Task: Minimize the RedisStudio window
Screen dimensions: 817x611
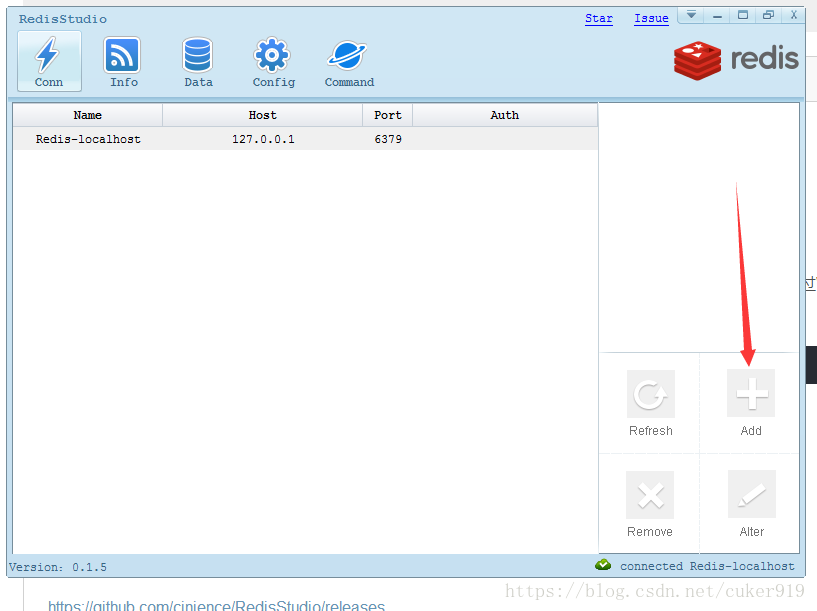Action: pos(717,15)
